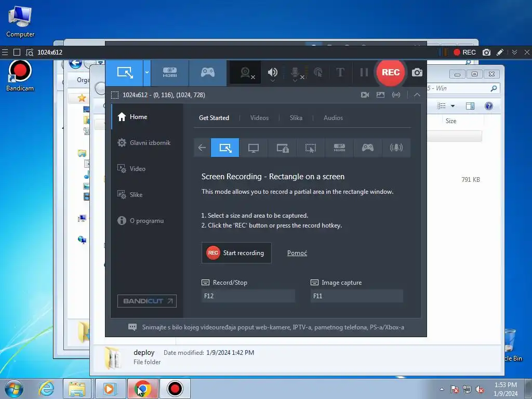
Task: Open recording mode dropdown arrow beside rectangle mode
Action: click(x=147, y=72)
